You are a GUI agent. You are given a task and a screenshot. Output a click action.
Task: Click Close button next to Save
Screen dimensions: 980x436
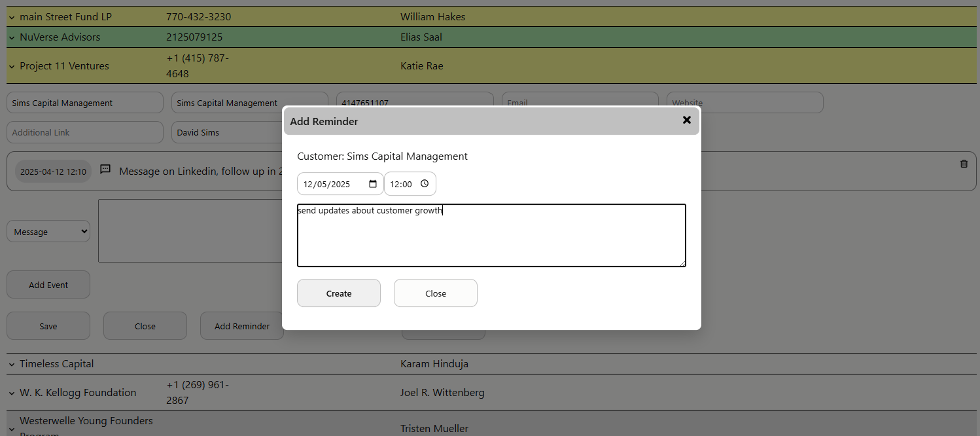click(x=145, y=326)
